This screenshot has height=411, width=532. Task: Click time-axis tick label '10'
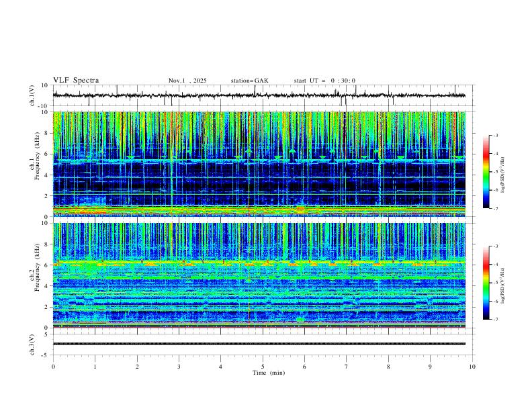coord(472,367)
